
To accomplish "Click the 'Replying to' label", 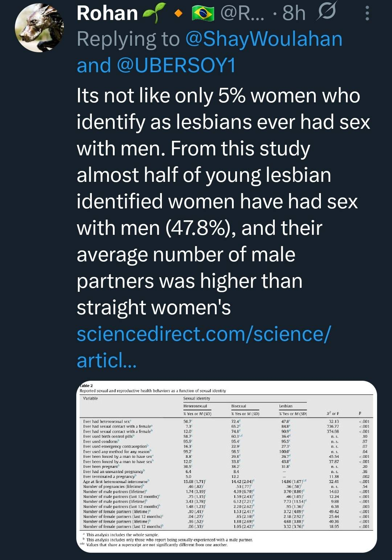I will pyautogui.click(x=128, y=39).
